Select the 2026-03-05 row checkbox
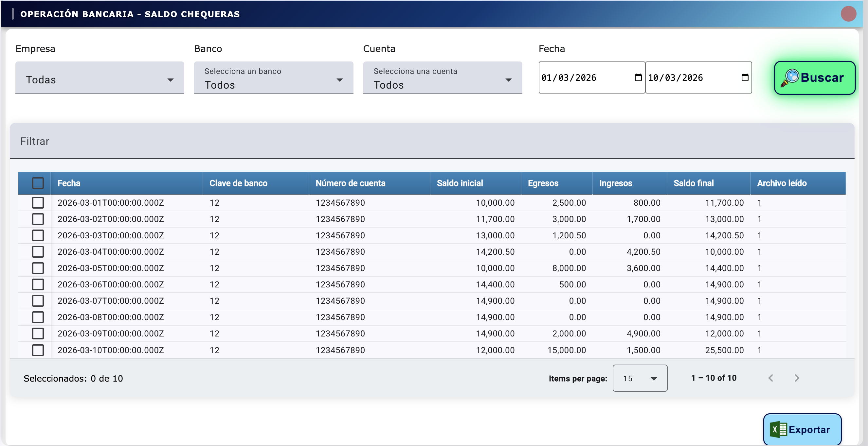868x446 pixels. tap(38, 268)
